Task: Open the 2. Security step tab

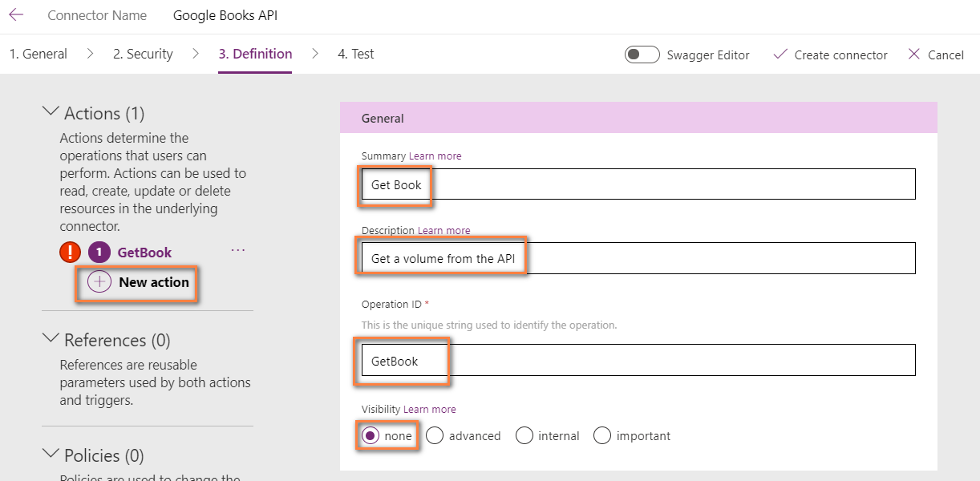Action: pyautogui.click(x=143, y=54)
